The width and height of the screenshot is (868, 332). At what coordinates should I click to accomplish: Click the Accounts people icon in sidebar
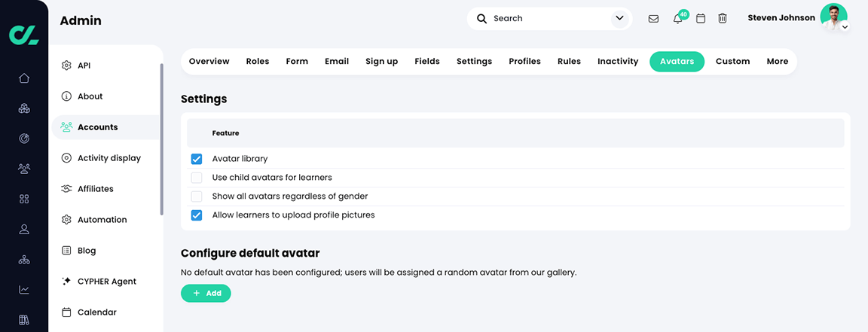66,127
